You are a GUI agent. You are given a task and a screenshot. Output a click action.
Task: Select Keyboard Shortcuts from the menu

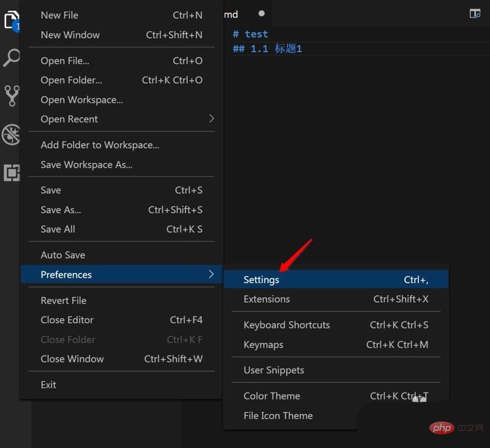287,325
